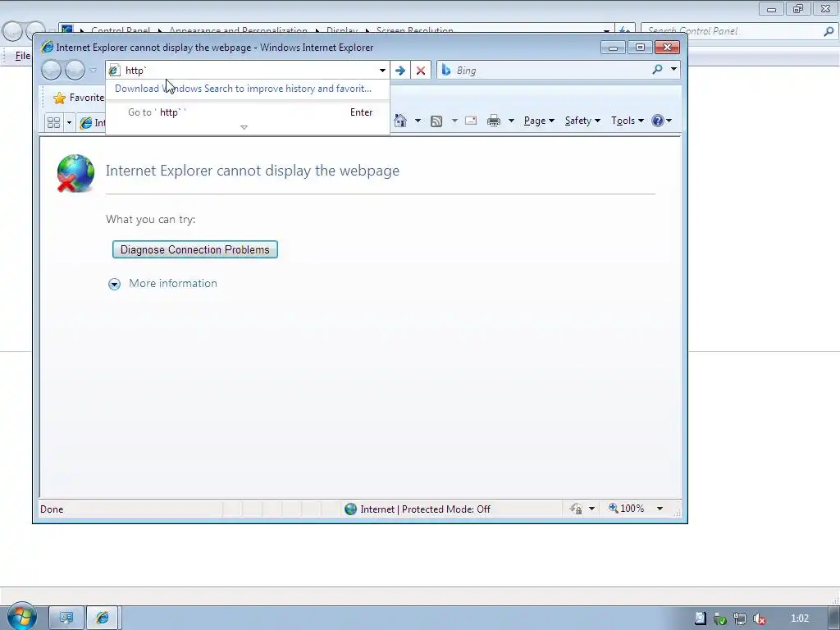
Task: Click the red Stop X button
Action: 421,71
